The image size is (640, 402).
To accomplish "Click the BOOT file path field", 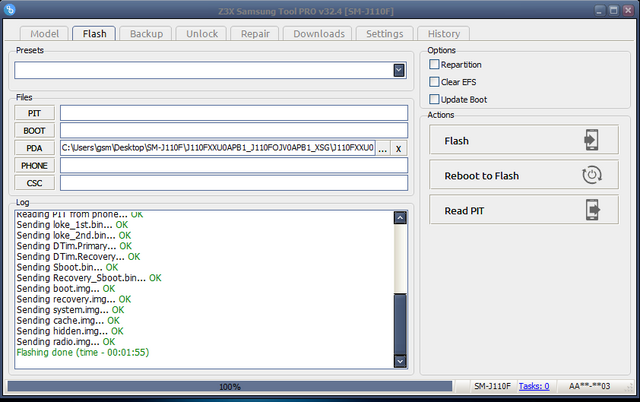I will pos(234,131).
